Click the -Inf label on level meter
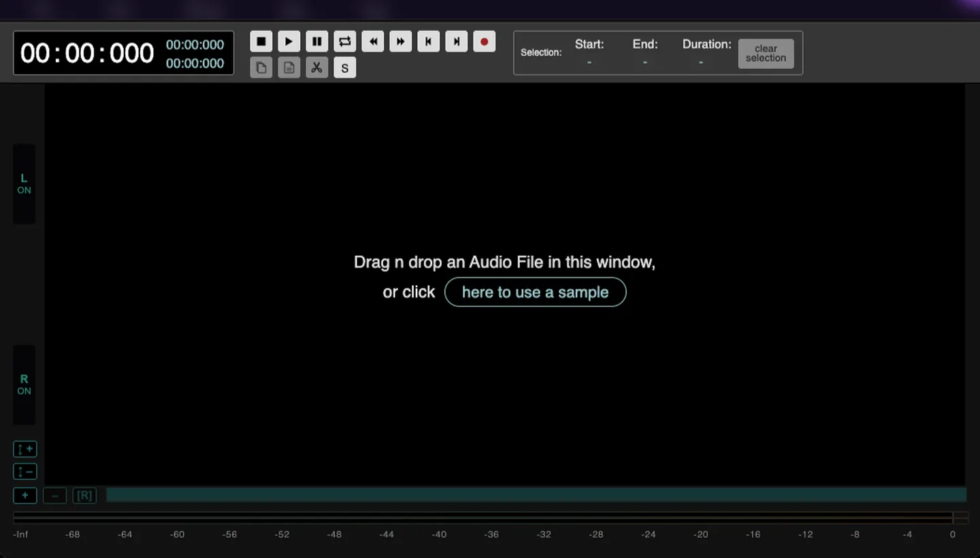This screenshot has height=558, width=980. click(20, 534)
